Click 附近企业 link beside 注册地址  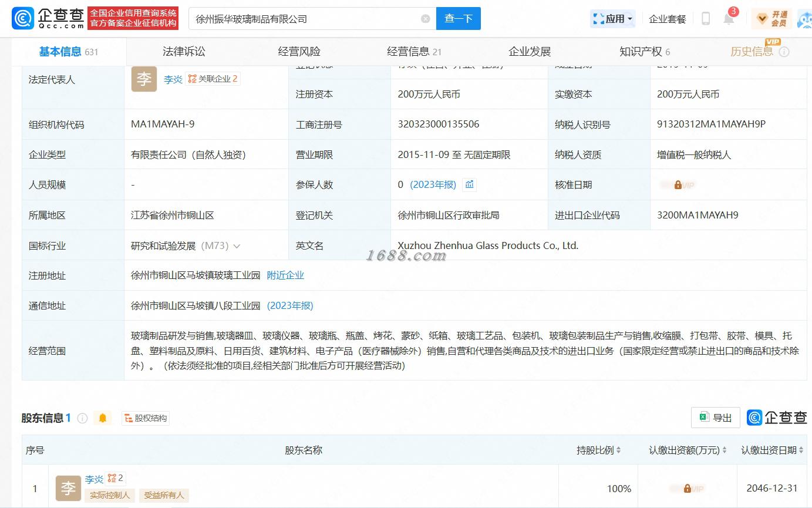pyautogui.click(x=285, y=275)
